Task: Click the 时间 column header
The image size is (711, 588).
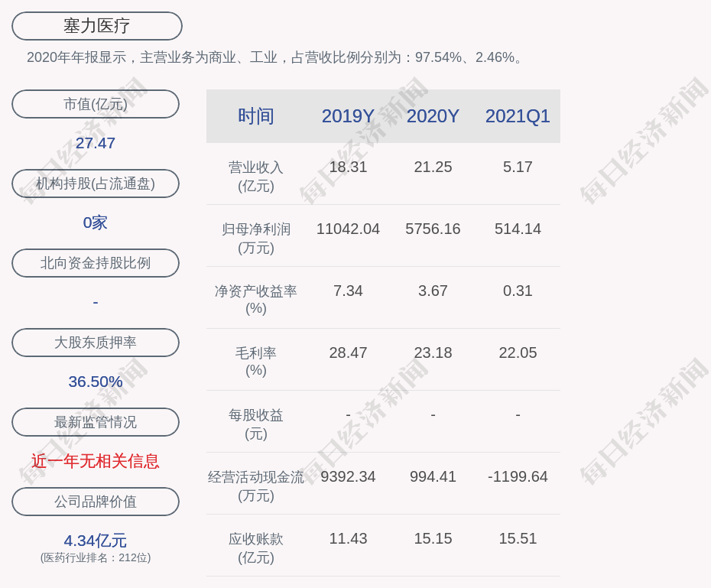Action: (256, 116)
